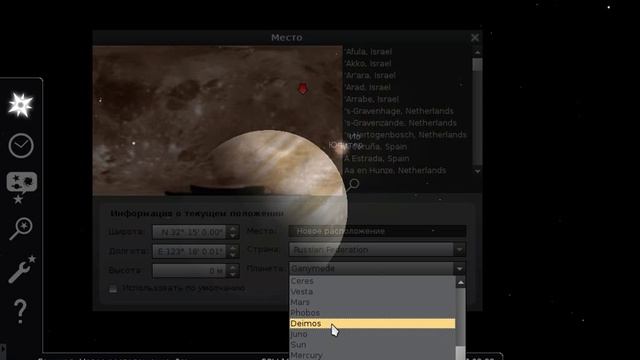This screenshot has width=640, height=360.
Task: Click the location name field Новое расположение
Action: pyautogui.click(x=377, y=231)
